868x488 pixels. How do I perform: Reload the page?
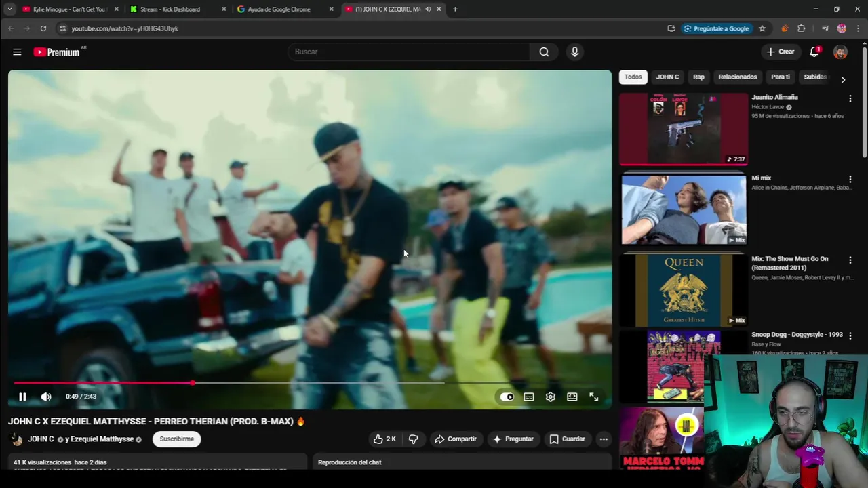(43, 28)
